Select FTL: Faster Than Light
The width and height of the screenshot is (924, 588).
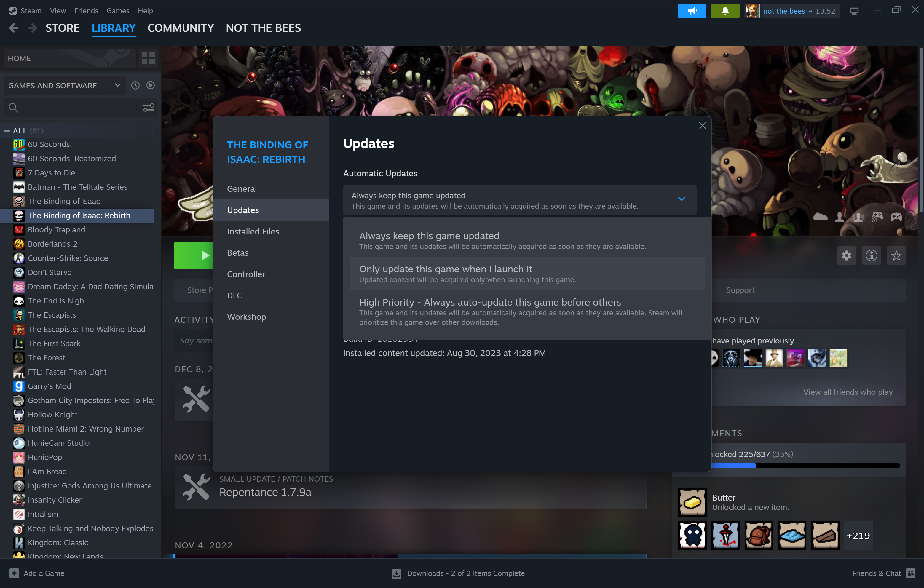click(77, 372)
